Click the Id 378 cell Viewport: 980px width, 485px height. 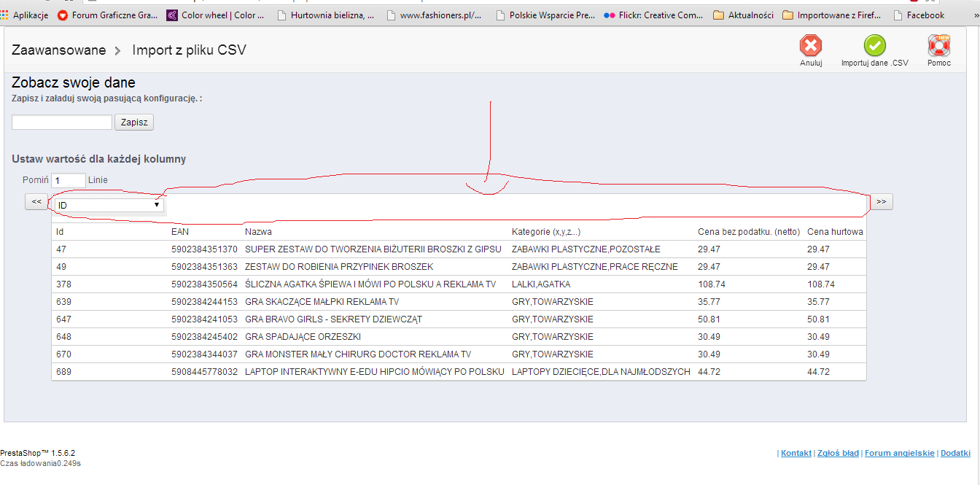63,284
